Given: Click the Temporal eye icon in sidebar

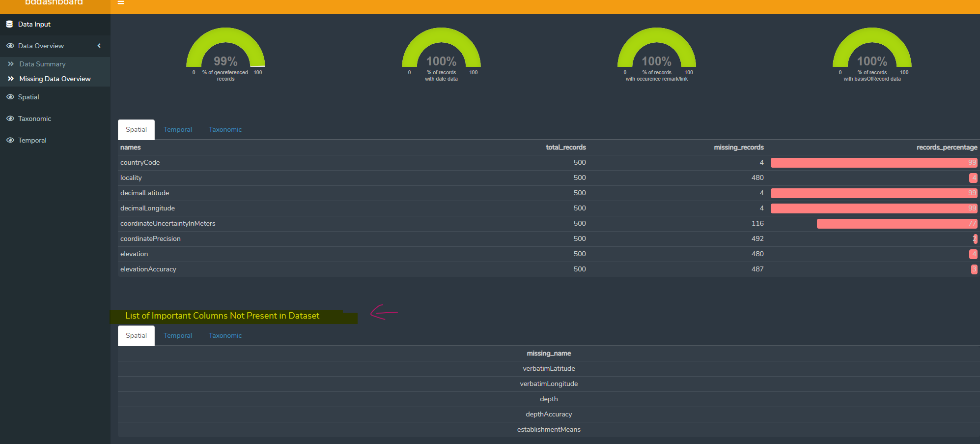Looking at the screenshot, I should [10, 140].
